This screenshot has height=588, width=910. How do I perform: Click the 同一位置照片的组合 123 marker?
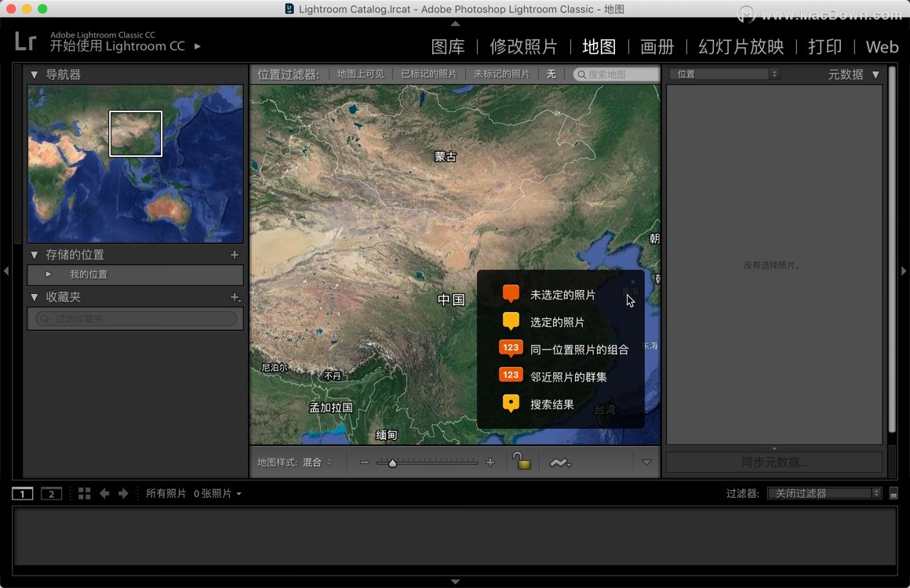pos(511,348)
